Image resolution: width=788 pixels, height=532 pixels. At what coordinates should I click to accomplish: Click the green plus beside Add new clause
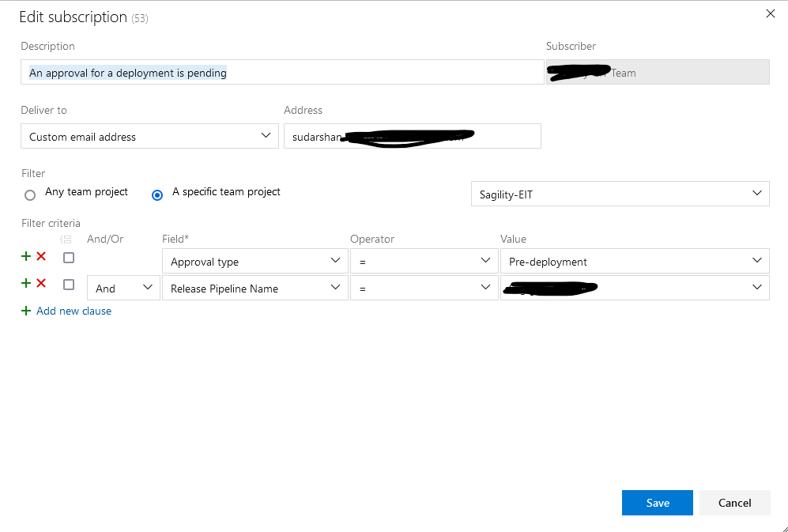pos(26,311)
